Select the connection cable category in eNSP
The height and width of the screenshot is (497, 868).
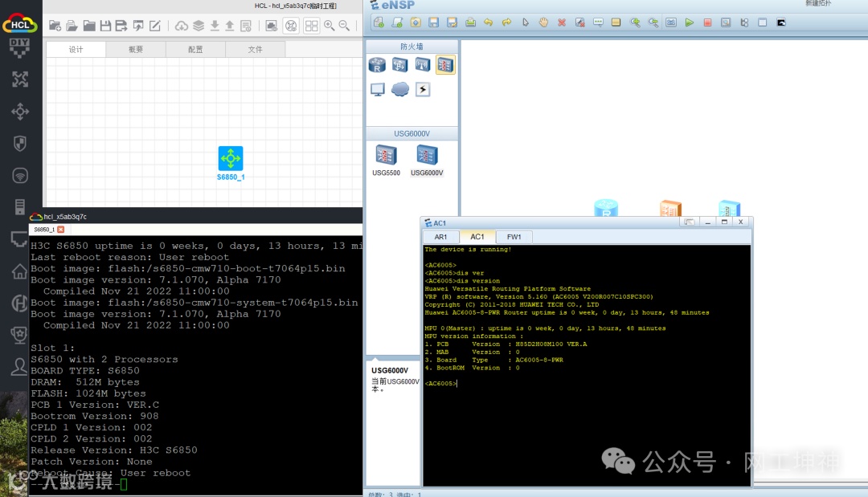click(x=423, y=90)
